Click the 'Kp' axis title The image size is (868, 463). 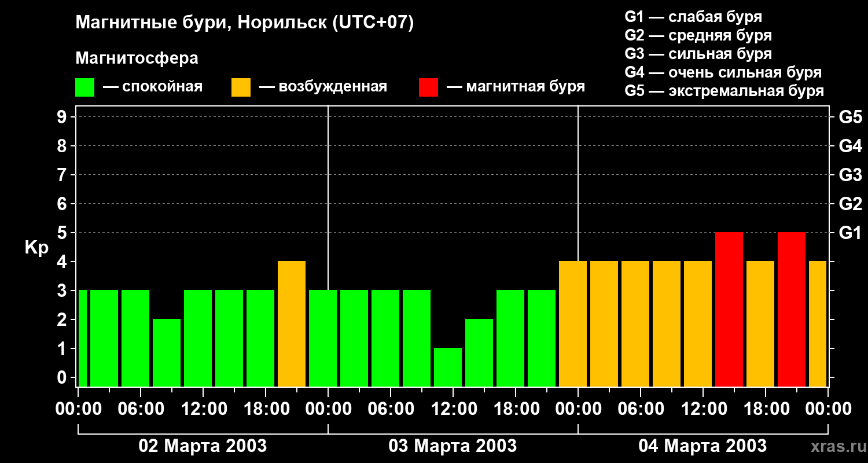pyautogui.click(x=36, y=248)
